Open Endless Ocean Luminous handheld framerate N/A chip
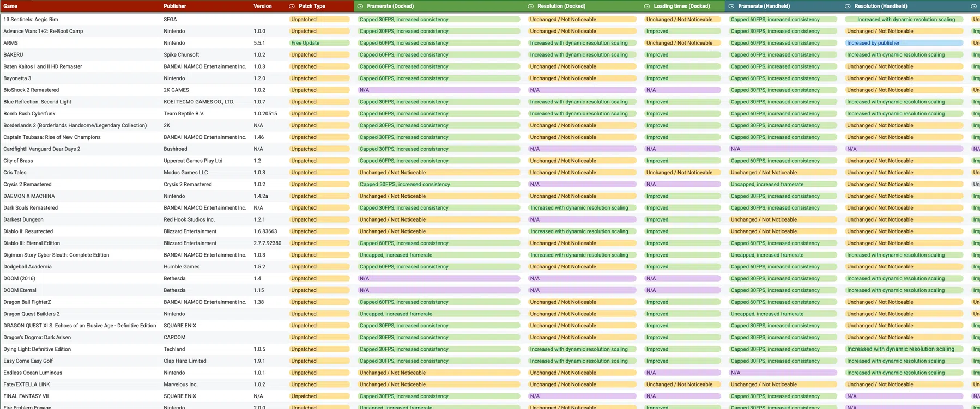Viewport: 980px width, 409px height. click(783, 373)
